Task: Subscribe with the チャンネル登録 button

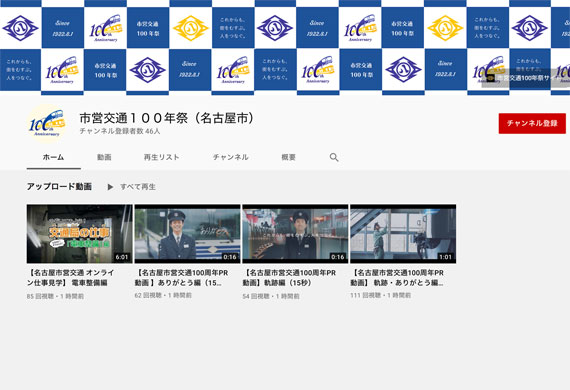Action: coord(532,123)
